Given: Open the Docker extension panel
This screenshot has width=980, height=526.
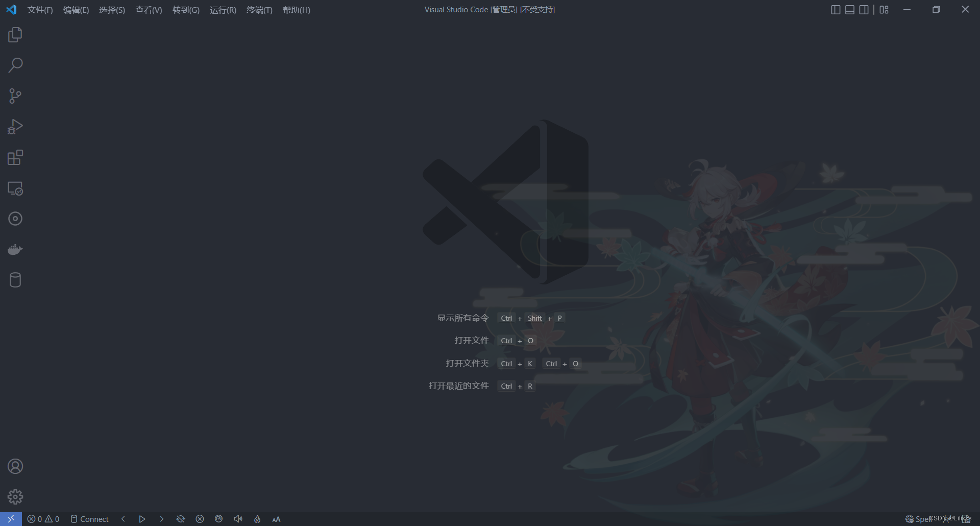Looking at the screenshot, I should 15,249.
